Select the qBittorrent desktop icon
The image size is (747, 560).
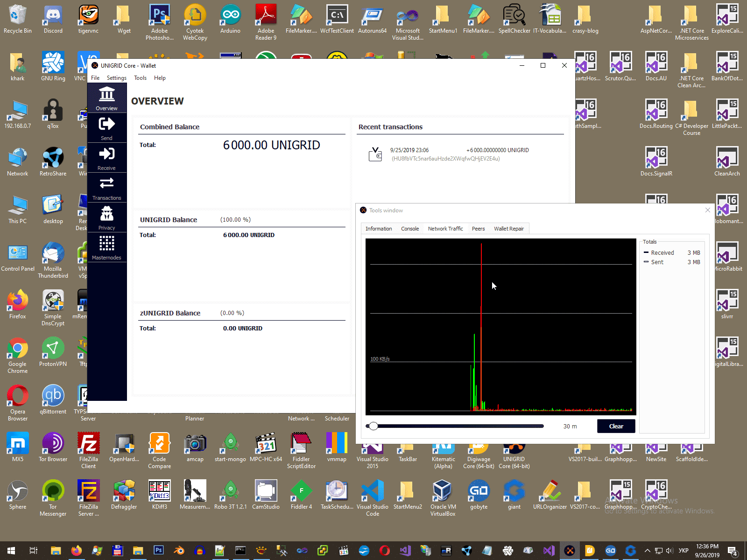point(53,400)
